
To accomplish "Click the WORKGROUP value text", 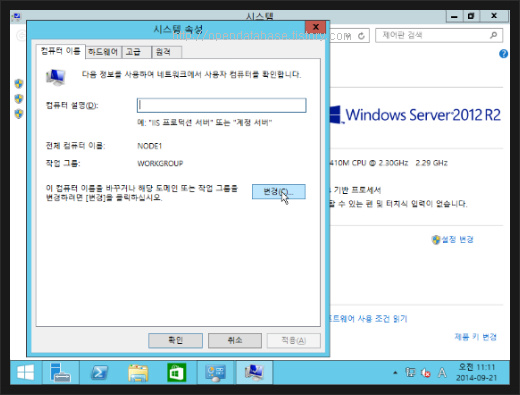I will tap(160, 163).
